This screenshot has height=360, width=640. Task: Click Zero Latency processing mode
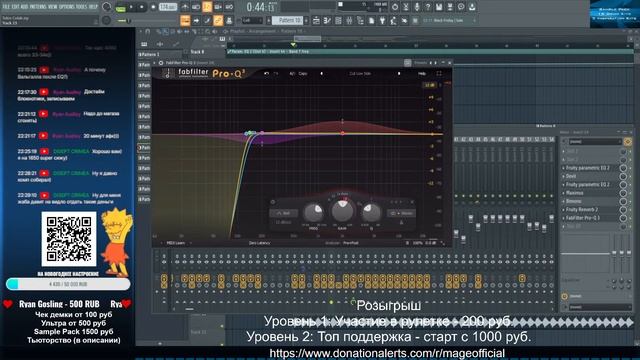pyautogui.click(x=260, y=243)
